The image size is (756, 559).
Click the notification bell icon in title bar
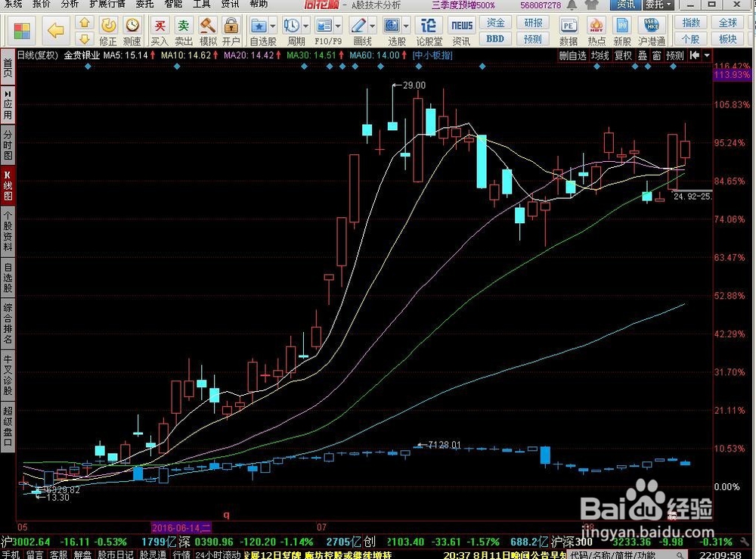point(572,5)
